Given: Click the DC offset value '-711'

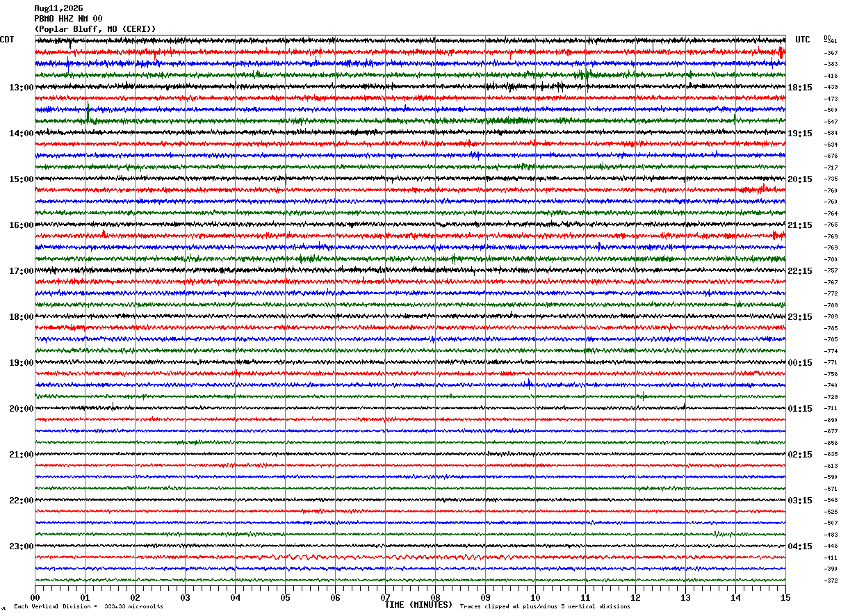Looking at the screenshot, I should tap(831, 408).
